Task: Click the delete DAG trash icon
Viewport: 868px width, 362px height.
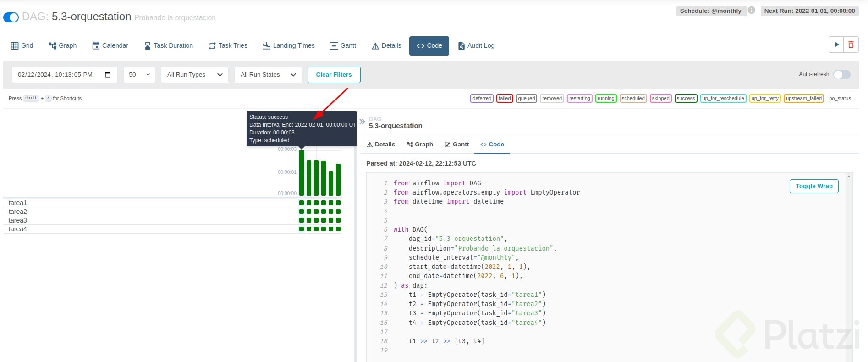Action: 851,45
